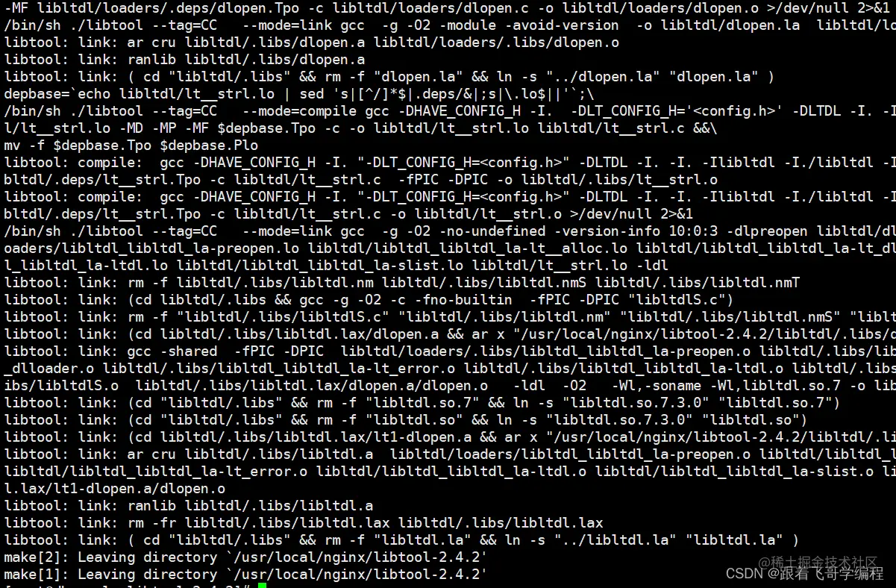Click the ln -s "../libltdl.la" line
This screenshot has width=896, height=588.
coord(401,540)
